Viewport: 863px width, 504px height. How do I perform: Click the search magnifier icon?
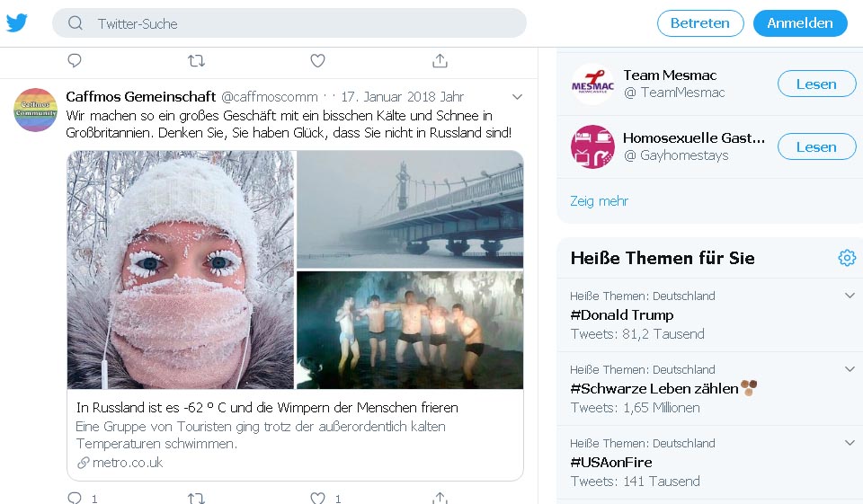click(x=76, y=23)
